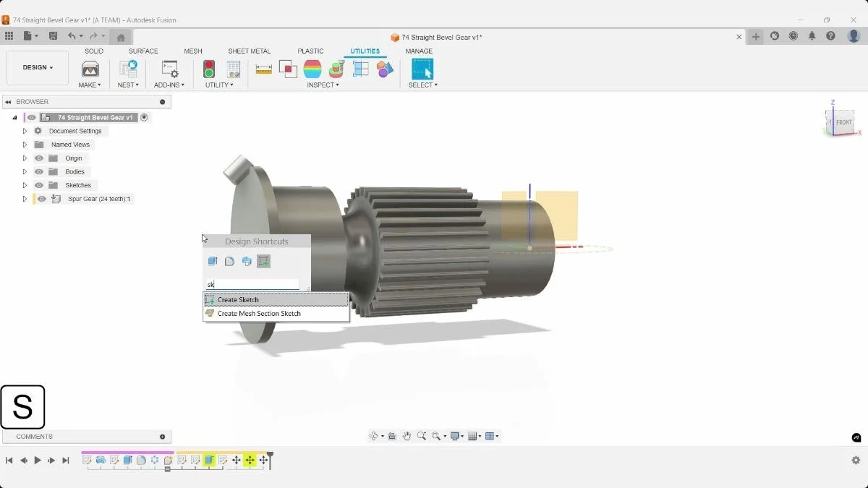Click the Pan hand icon in navigation bar
The width and height of the screenshot is (868, 488).
click(x=407, y=436)
